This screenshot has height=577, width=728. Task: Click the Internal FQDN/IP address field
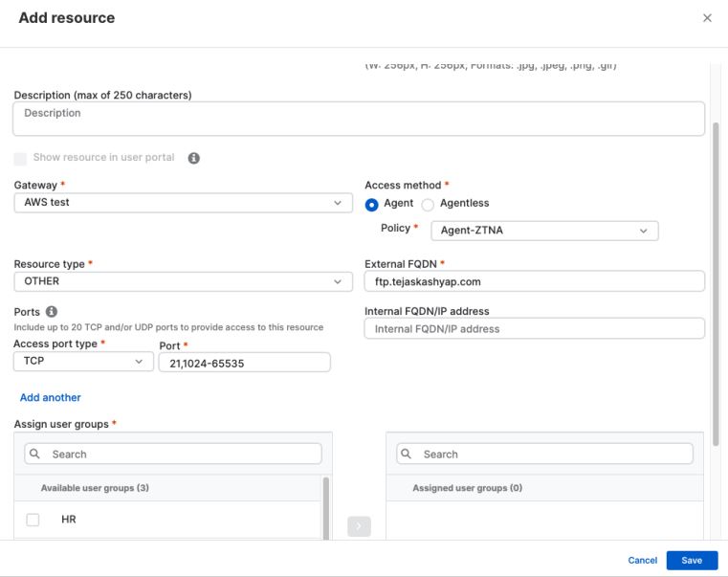click(534, 329)
